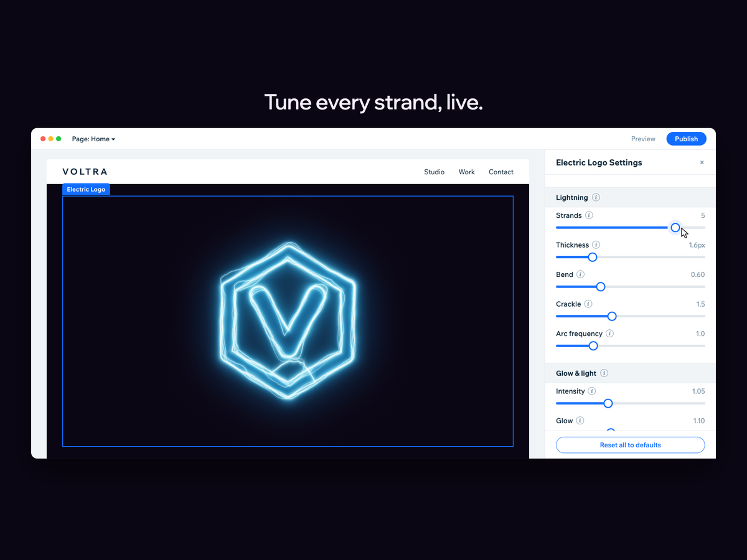Show info tooltip for Glow
Screen dimensions: 747x560
coord(580,421)
